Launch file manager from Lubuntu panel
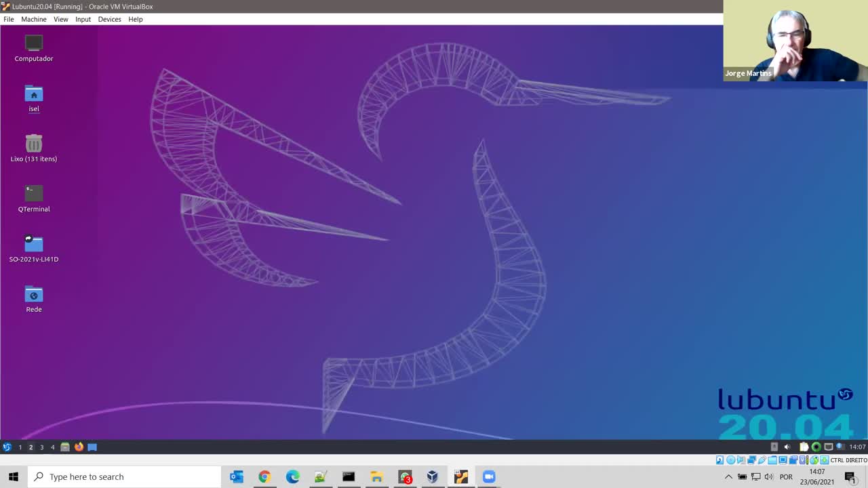The height and width of the screenshot is (488, 868). [x=65, y=447]
